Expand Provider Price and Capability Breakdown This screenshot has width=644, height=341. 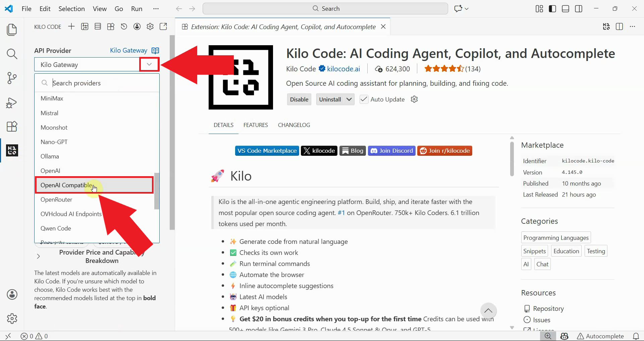point(39,256)
